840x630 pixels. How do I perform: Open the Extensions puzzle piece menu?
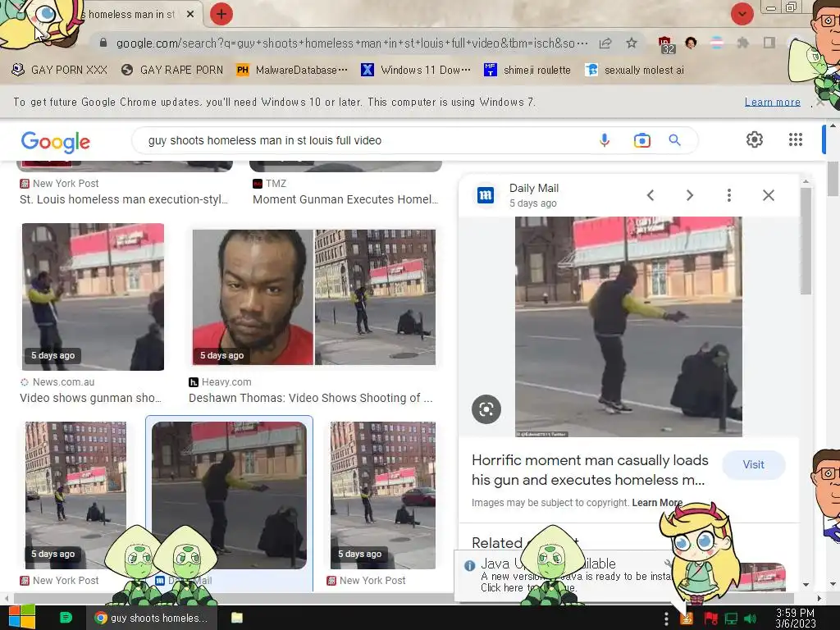(x=742, y=43)
